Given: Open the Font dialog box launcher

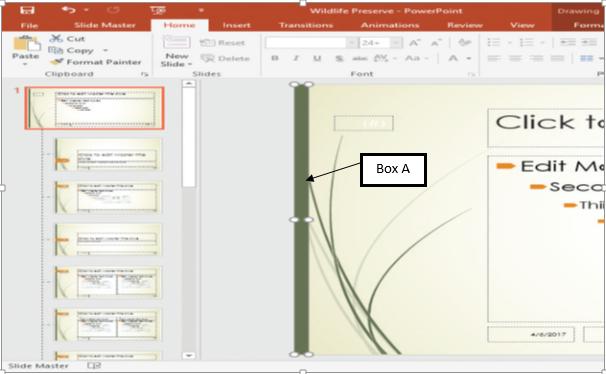Looking at the screenshot, I should [x=472, y=74].
